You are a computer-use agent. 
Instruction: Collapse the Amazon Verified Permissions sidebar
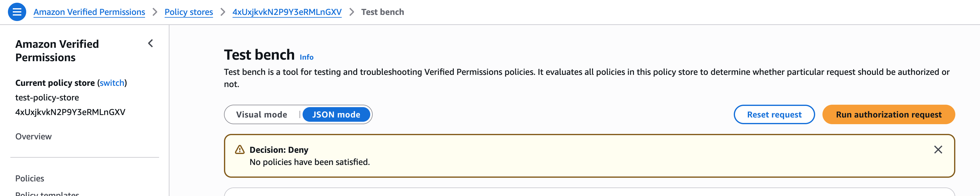151,43
